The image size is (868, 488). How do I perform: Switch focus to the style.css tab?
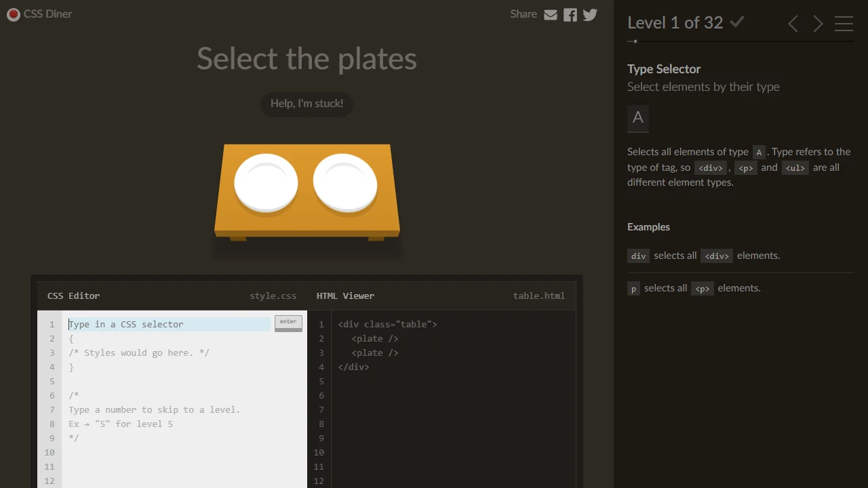pyautogui.click(x=273, y=296)
